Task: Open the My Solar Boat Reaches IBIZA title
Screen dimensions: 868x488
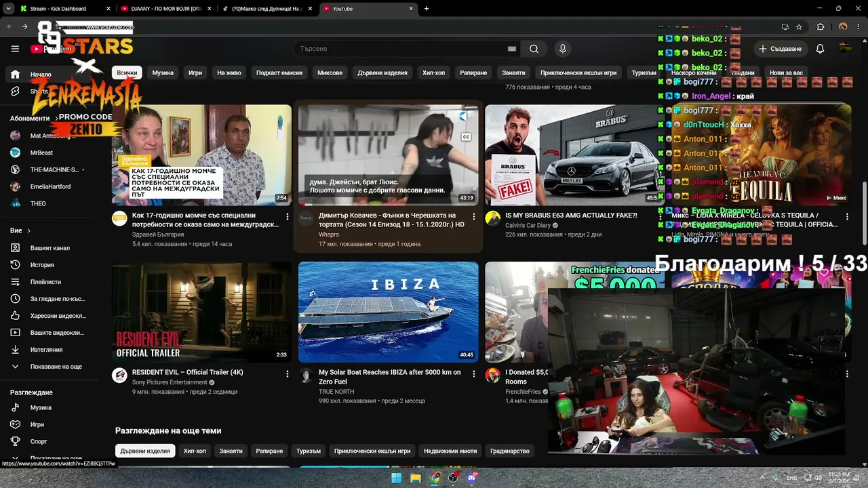Action: 390,377
